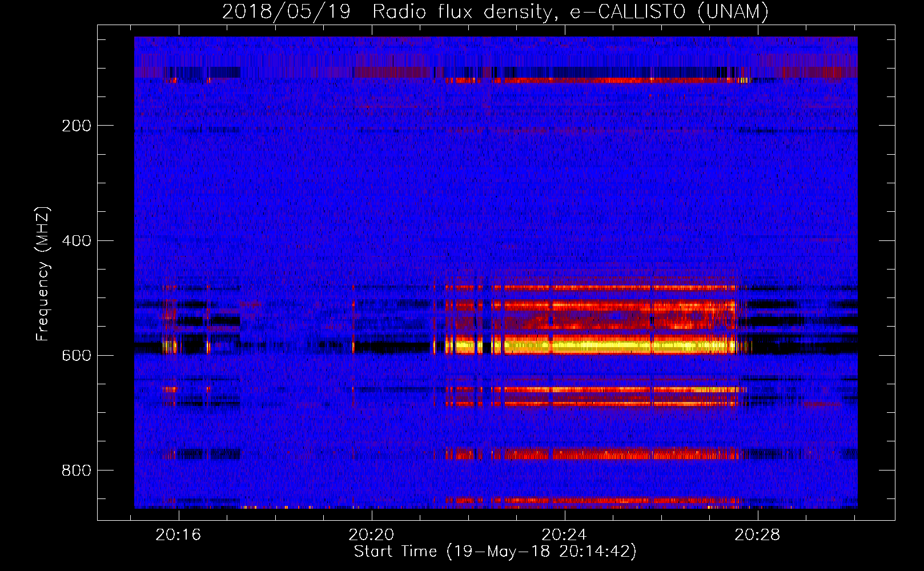Click the 20:24 time tick label
This screenshot has width=924, height=571.
(565, 535)
